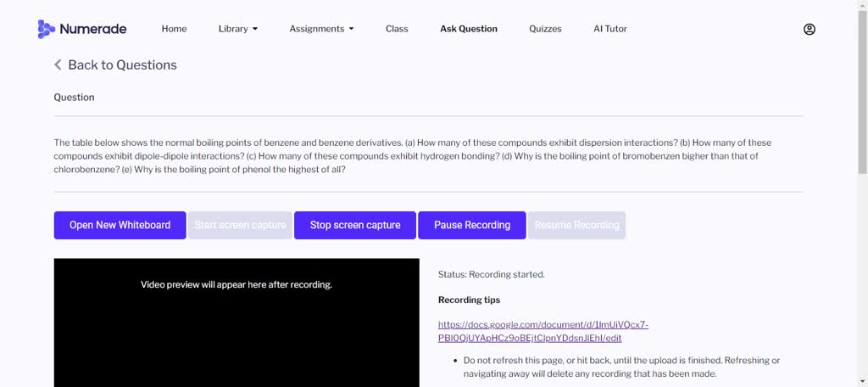Open the Class nav item
This screenshot has height=387, width=868.
tap(397, 29)
